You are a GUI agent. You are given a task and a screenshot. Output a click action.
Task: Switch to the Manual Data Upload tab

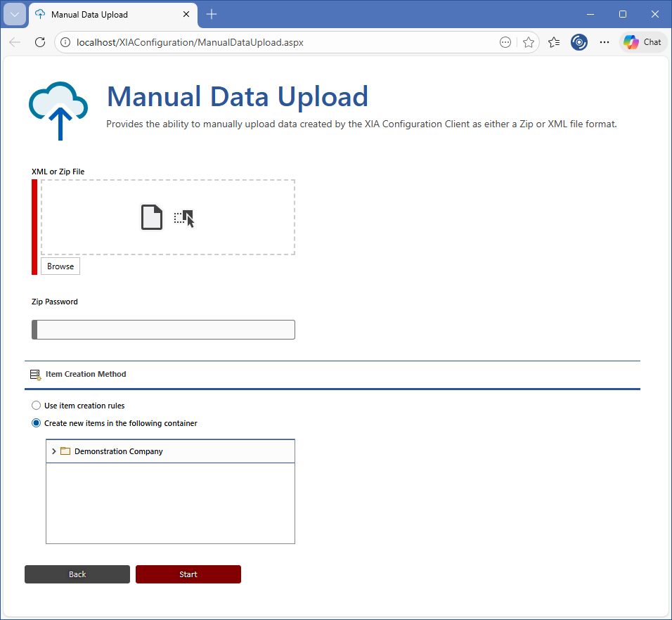tap(105, 14)
